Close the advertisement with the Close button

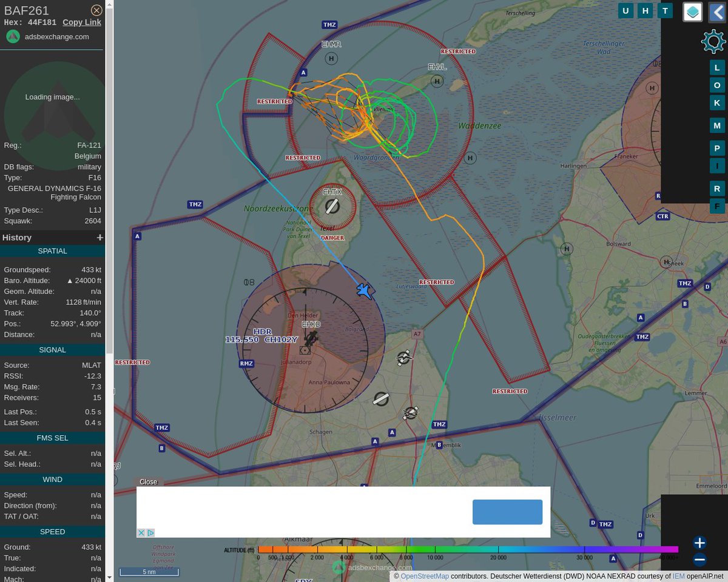(148, 481)
